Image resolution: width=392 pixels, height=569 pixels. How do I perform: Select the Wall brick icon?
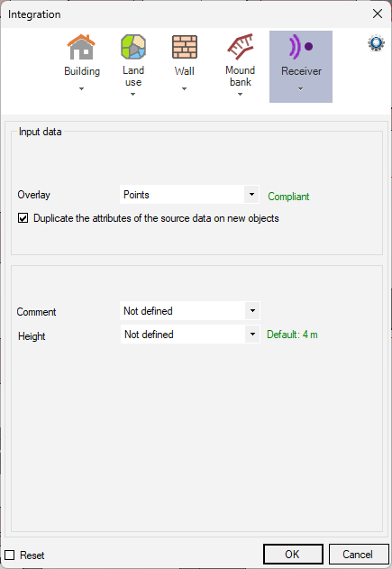pyautogui.click(x=185, y=47)
